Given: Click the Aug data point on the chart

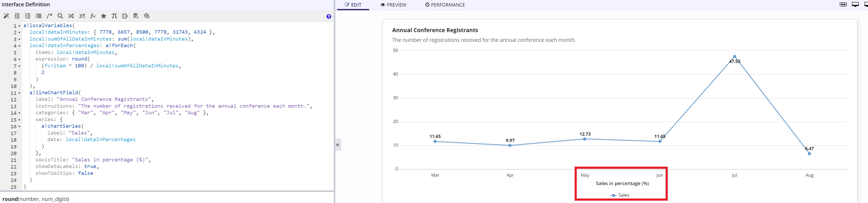Looking at the screenshot, I should click(809, 154).
